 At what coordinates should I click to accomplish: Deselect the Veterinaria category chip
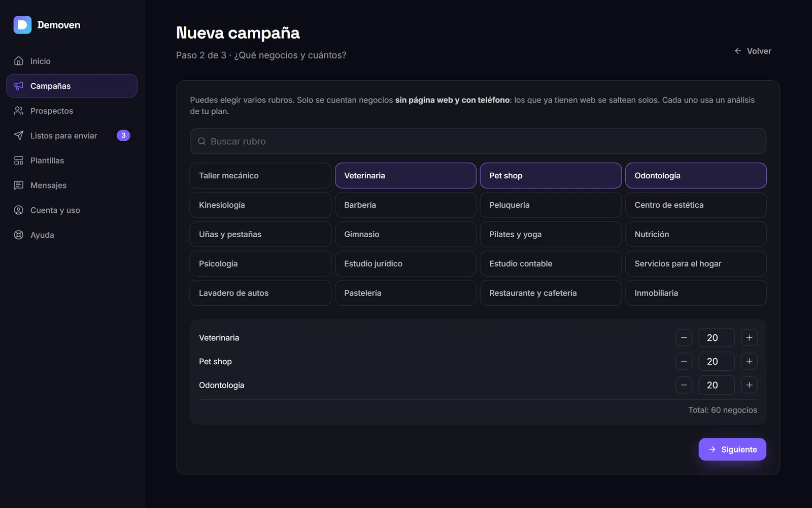click(x=405, y=176)
